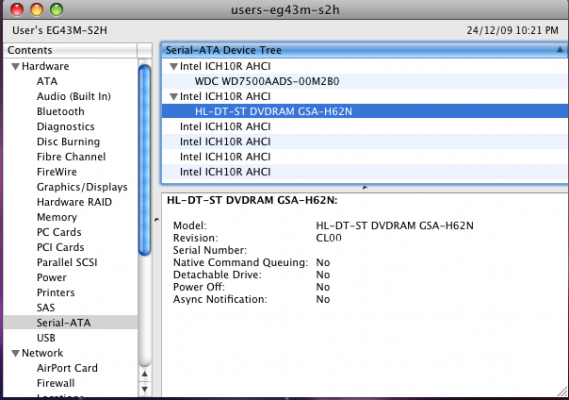569x400 pixels.
Task: Click the Async Notification label
Action: [220, 299]
